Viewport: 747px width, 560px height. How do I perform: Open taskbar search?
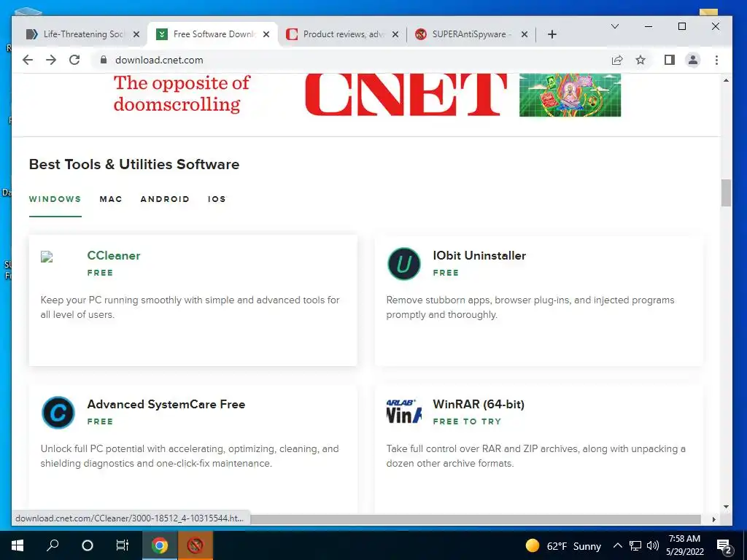pos(53,545)
